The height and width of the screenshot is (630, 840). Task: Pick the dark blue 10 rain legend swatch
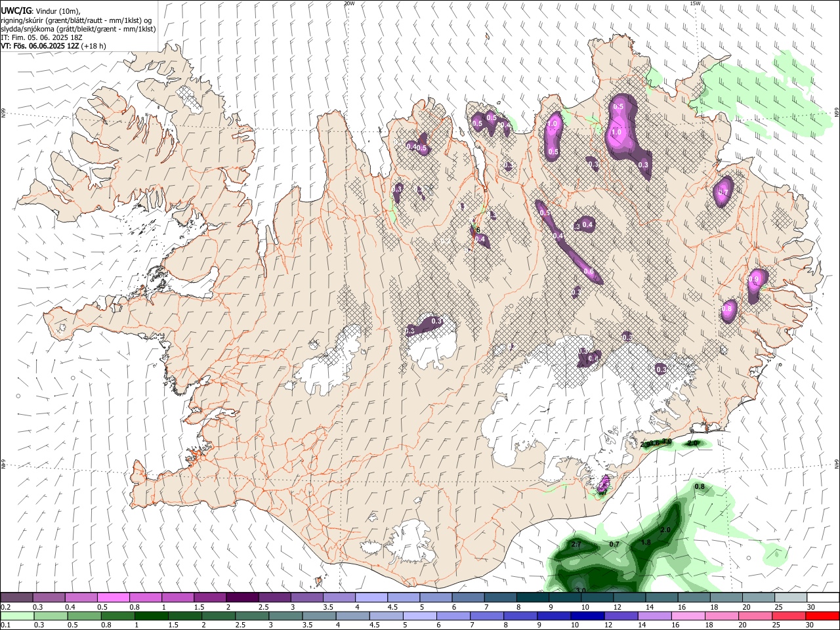[587, 616]
